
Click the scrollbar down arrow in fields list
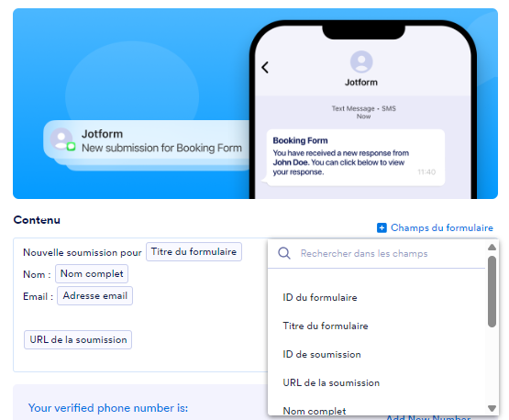[492, 408]
